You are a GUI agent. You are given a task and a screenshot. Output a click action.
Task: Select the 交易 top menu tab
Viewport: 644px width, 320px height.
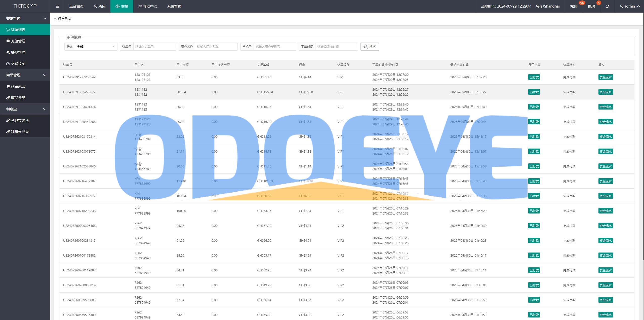click(x=122, y=6)
